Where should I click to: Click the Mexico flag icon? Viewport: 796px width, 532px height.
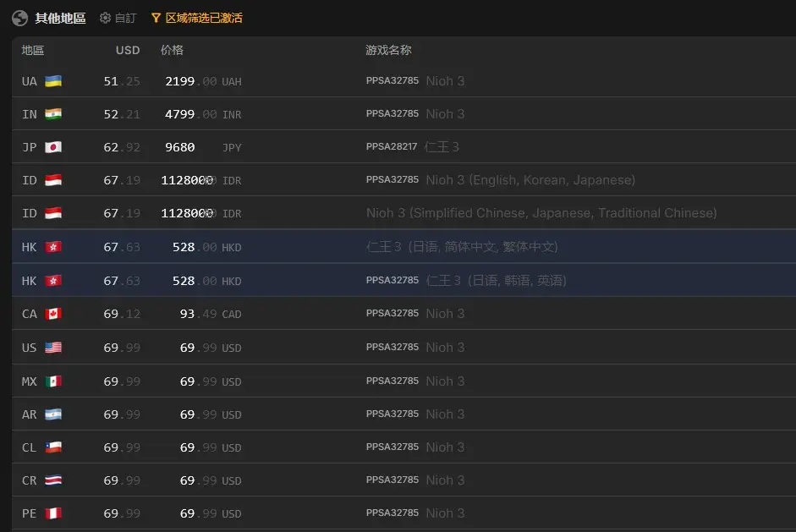pos(53,381)
